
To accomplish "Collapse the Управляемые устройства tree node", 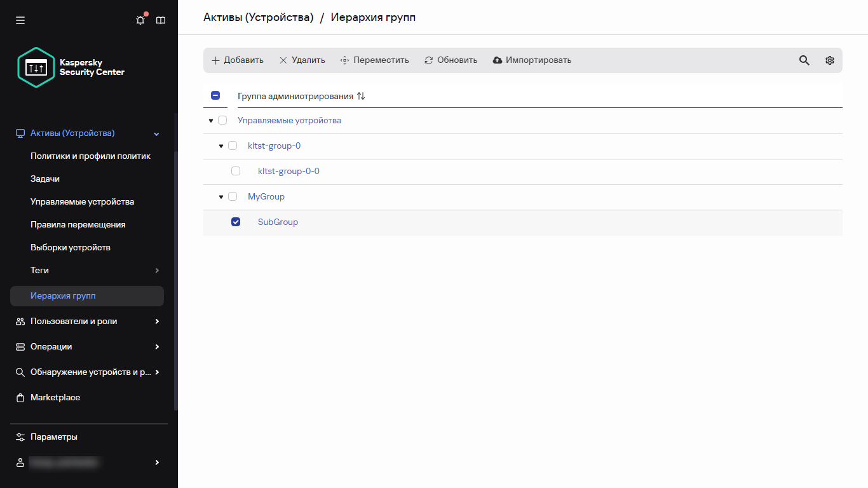I will tap(210, 120).
